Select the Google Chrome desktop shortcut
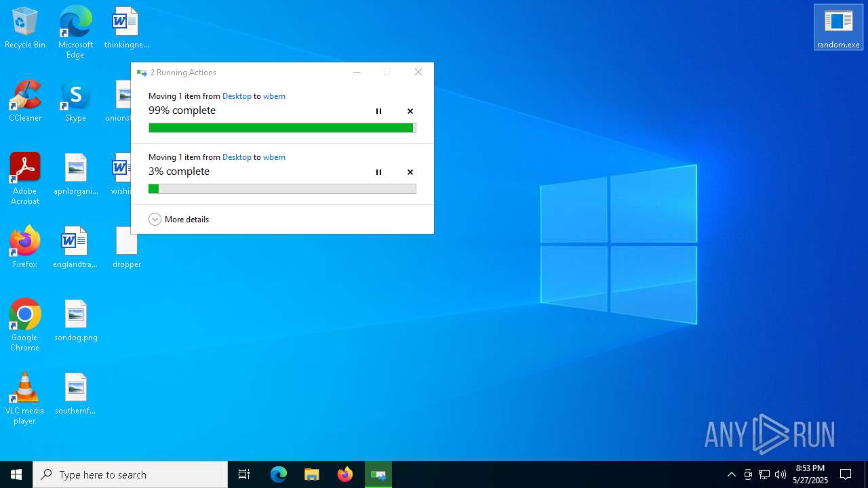This screenshot has width=868, height=488. 25,325
